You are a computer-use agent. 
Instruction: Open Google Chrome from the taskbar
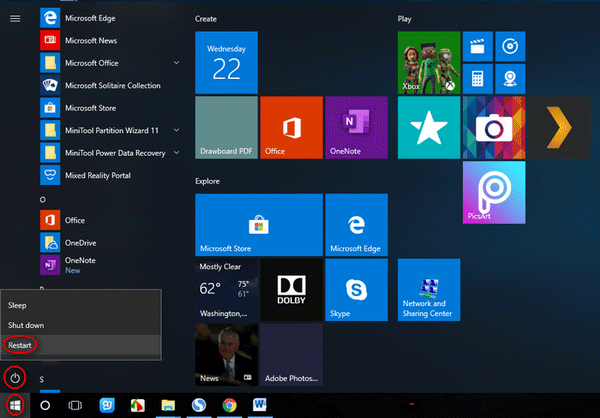coord(230,405)
